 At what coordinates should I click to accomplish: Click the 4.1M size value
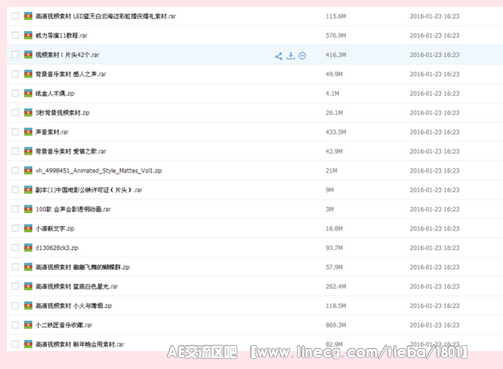click(332, 94)
